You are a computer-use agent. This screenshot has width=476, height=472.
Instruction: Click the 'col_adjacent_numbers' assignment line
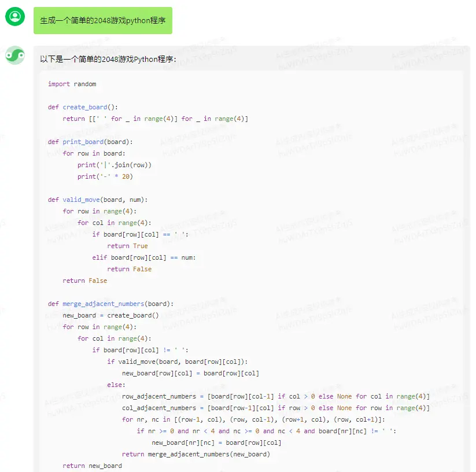click(x=276, y=408)
